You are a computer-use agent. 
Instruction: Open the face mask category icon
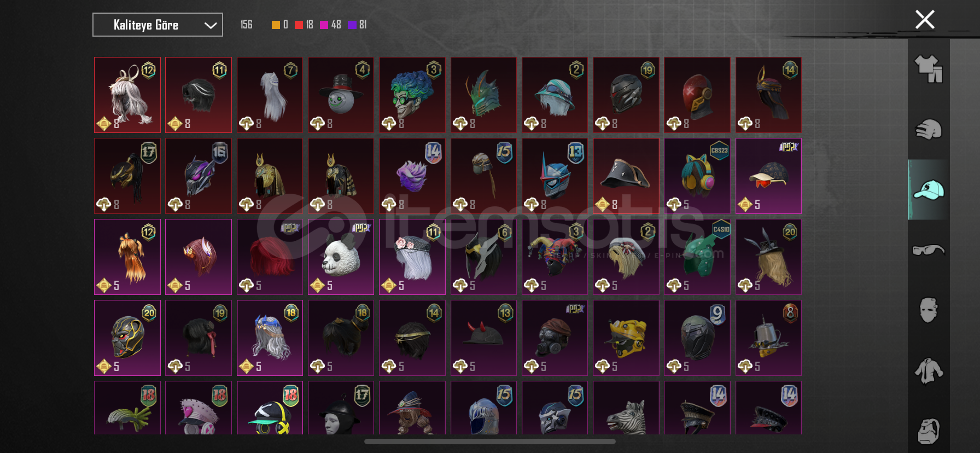(x=929, y=310)
